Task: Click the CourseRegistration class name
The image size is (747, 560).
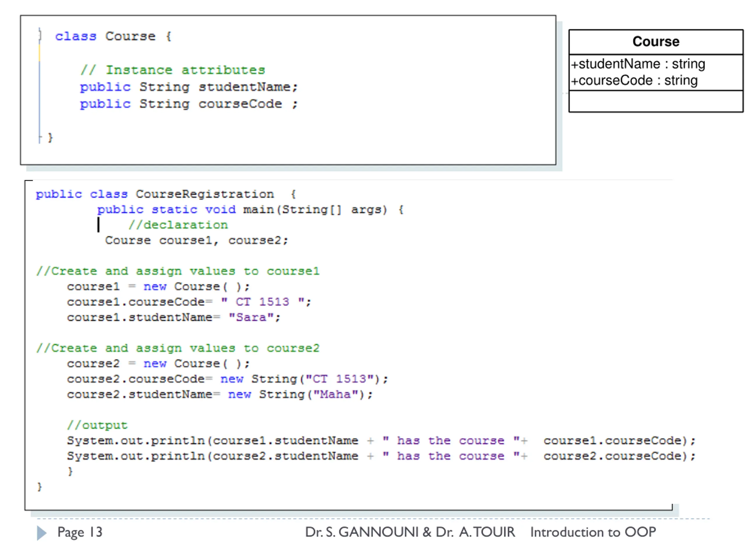Action: (205, 194)
